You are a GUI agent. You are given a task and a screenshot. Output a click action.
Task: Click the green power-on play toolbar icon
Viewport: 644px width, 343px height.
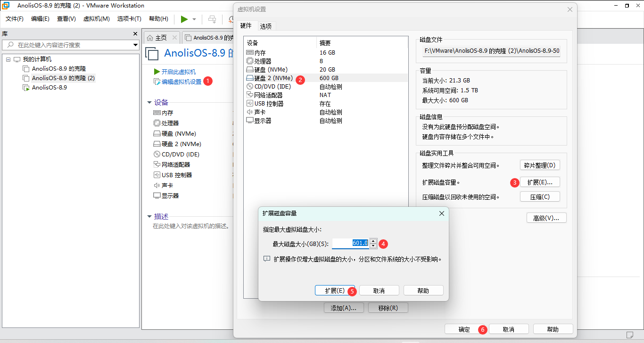(x=184, y=19)
